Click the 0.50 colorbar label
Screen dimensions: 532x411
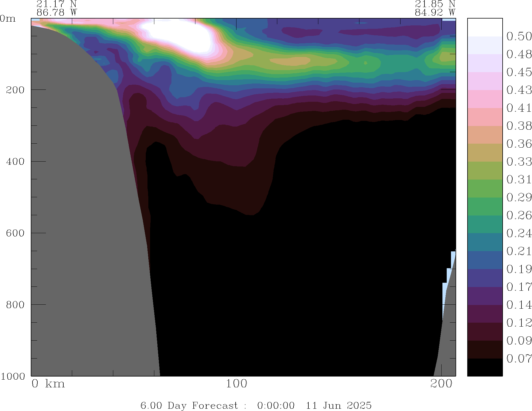pos(519,36)
